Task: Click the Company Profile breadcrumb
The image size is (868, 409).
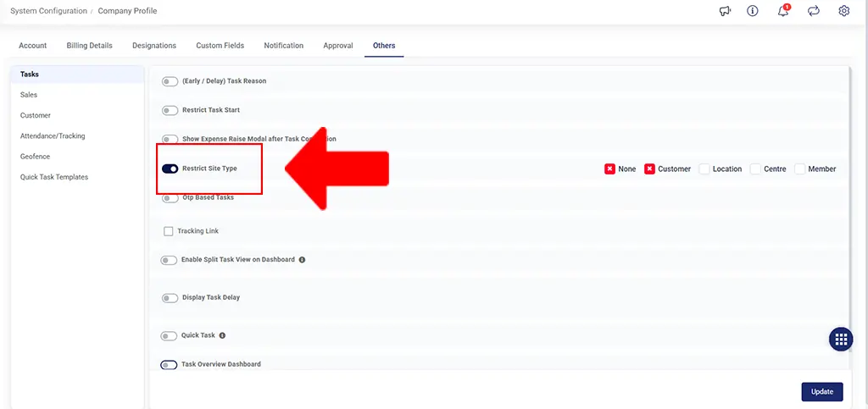Action: (x=127, y=11)
